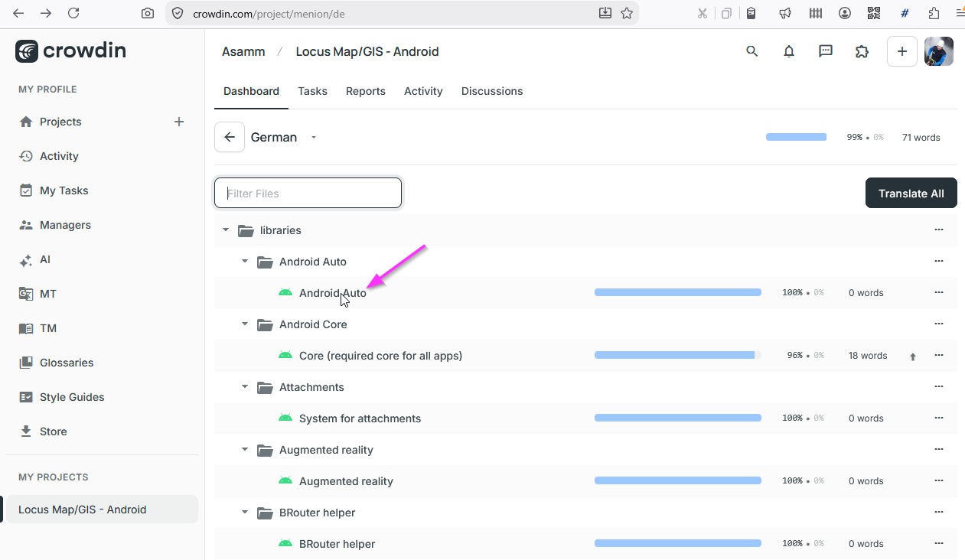Open Core (required core for all apps) file

point(380,356)
